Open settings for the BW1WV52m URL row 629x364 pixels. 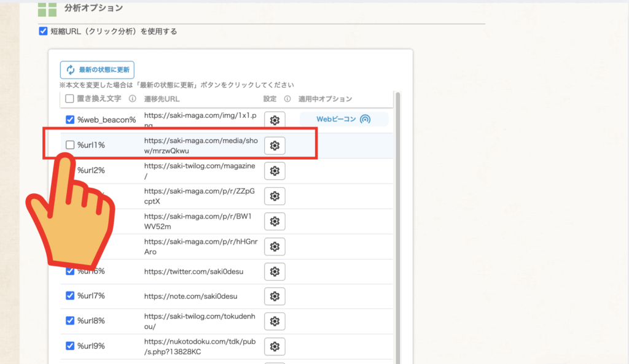pos(275,221)
